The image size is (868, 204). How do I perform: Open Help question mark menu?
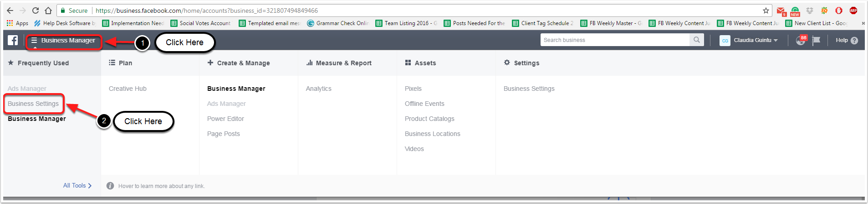(847, 40)
